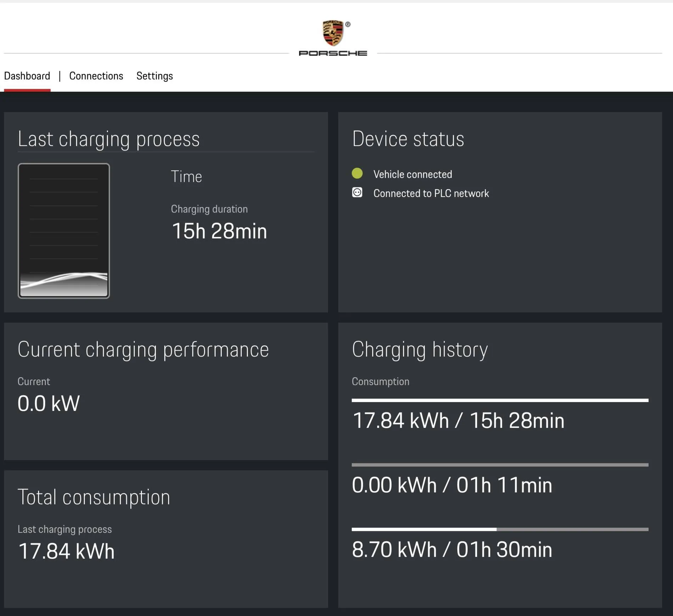Select the '17.84 kWh / 15h 28min' history entry
The width and height of the screenshot is (673, 616).
pos(458,420)
